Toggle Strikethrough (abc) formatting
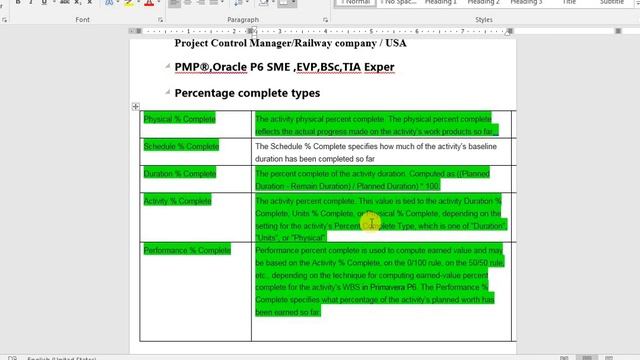 click(64, 2)
